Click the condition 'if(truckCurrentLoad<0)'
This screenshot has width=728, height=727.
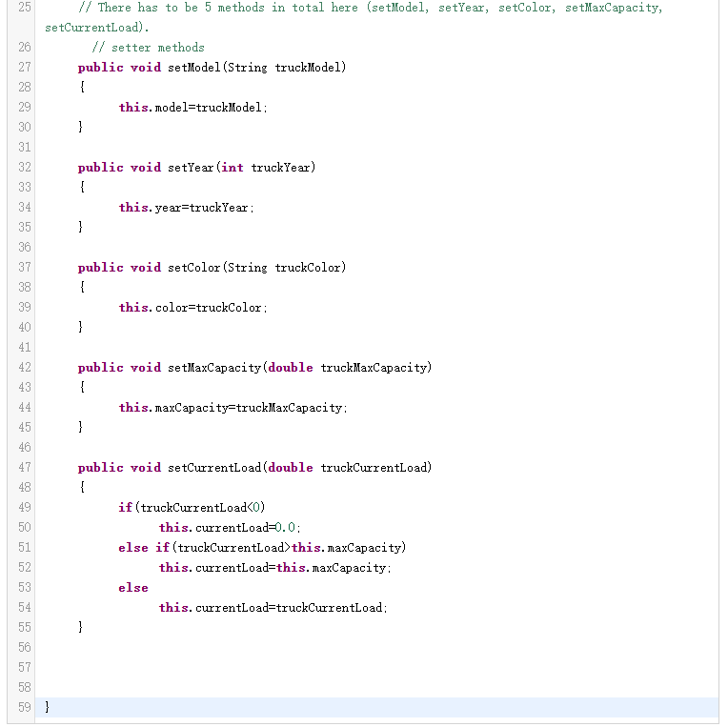click(192, 508)
